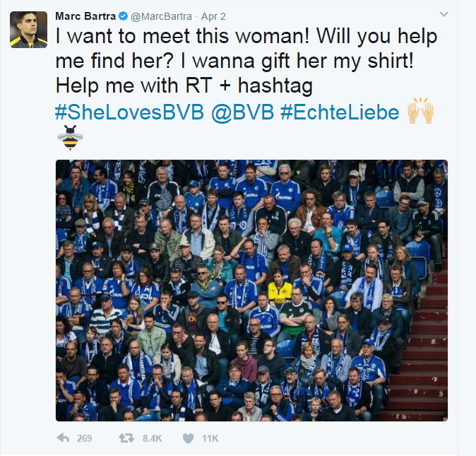The width and height of the screenshot is (476, 456).
Task: Click the bee emoji
Action: click(69, 138)
